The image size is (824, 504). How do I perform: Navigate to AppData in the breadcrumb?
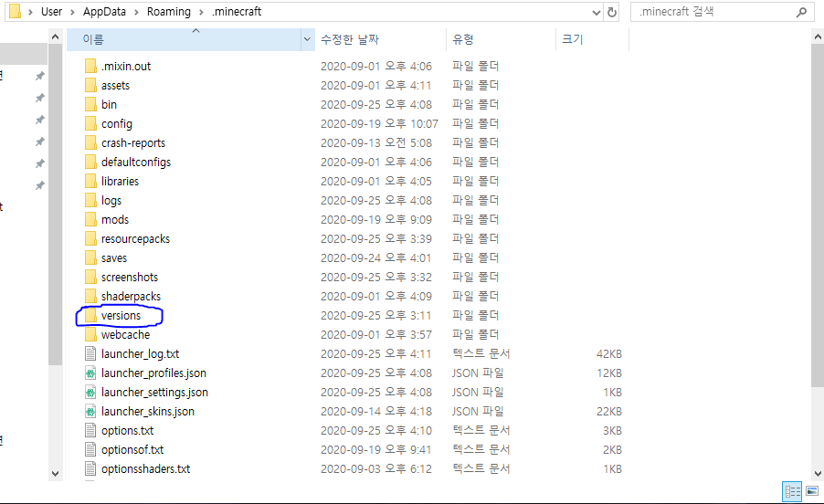click(x=104, y=12)
